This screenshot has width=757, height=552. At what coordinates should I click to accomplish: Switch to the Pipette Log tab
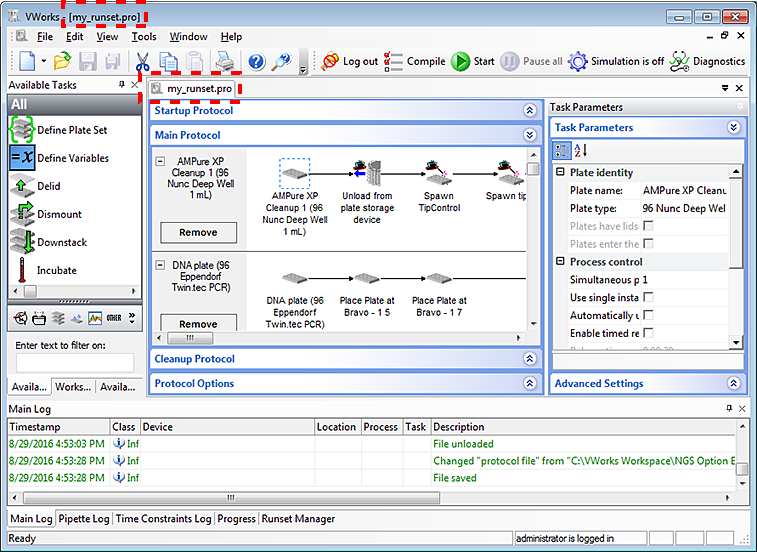[x=84, y=519]
